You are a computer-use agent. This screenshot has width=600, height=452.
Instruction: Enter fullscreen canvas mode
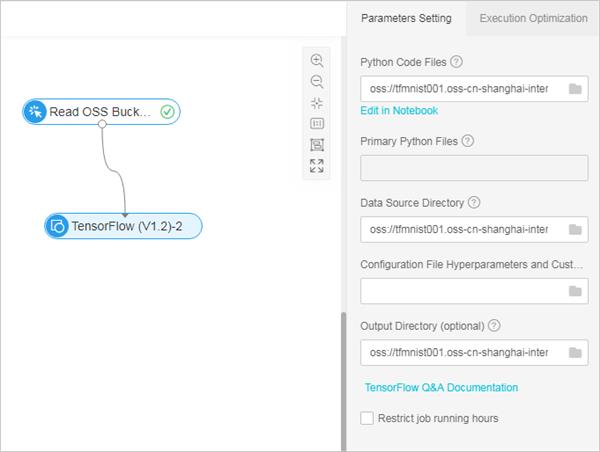click(317, 166)
